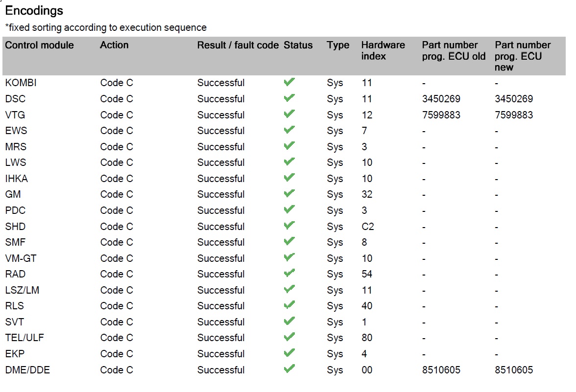
Task: Select the LSZ/LM control module name
Action: (22, 290)
